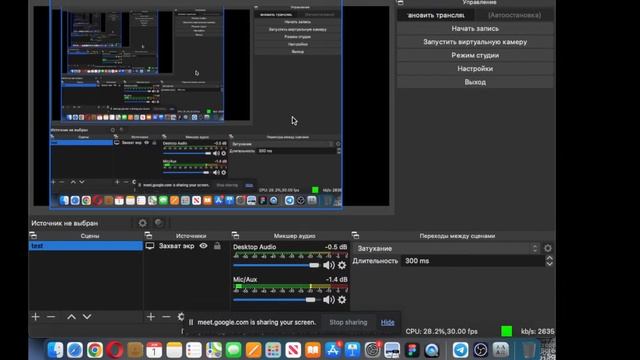Select the test scene
Screen dimensions: 640x360
(85, 246)
